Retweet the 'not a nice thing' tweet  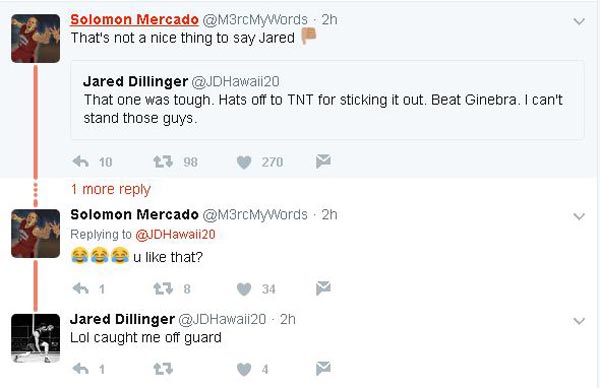coord(163,162)
